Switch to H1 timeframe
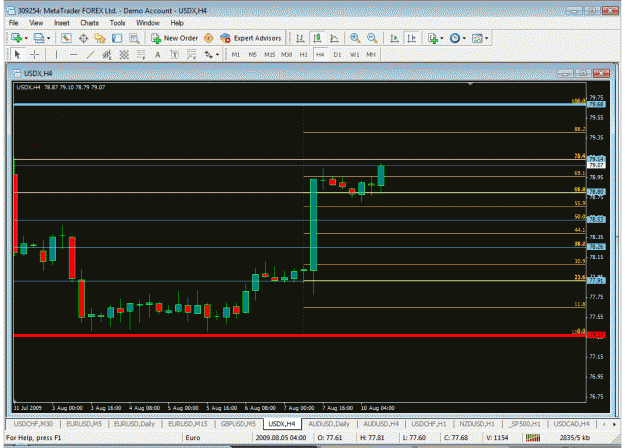Screen dimensions: 625x448 click(x=303, y=55)
